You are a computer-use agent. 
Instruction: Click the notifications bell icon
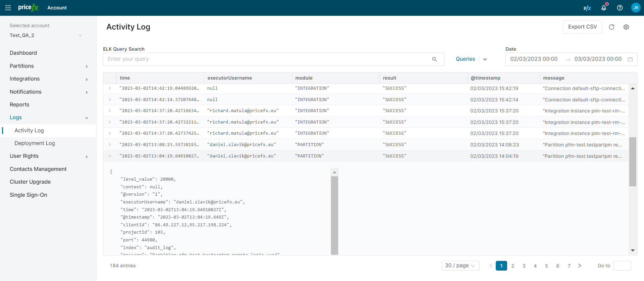coord(604,8)
